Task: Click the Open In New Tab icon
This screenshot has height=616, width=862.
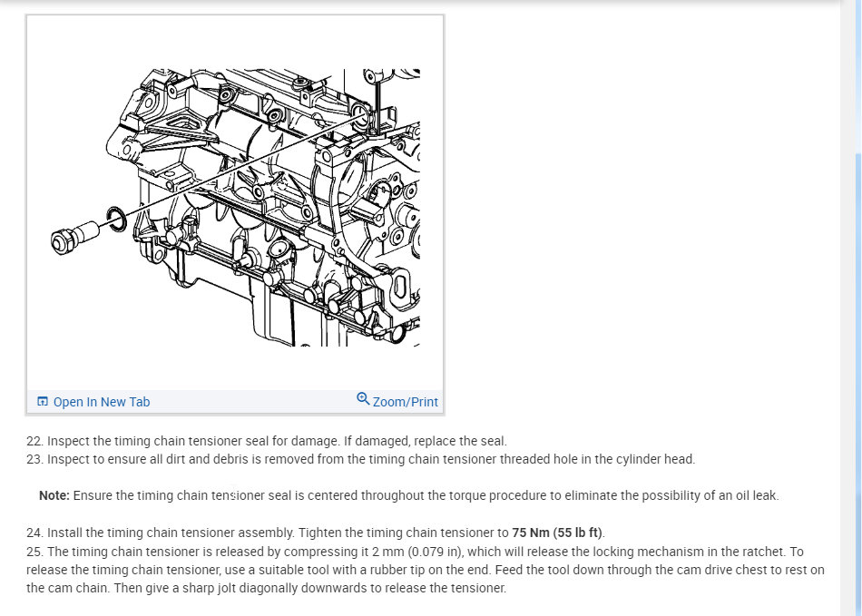Action: 43,402
